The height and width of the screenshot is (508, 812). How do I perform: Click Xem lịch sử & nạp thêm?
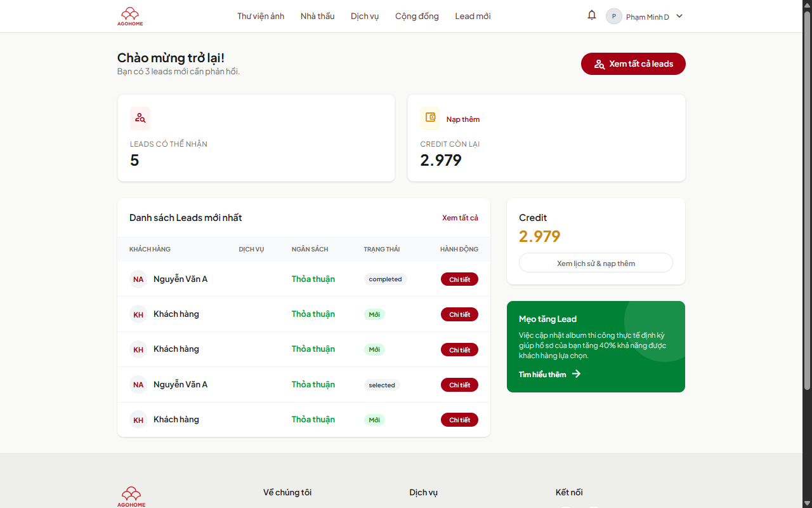(x=596, y=263)
